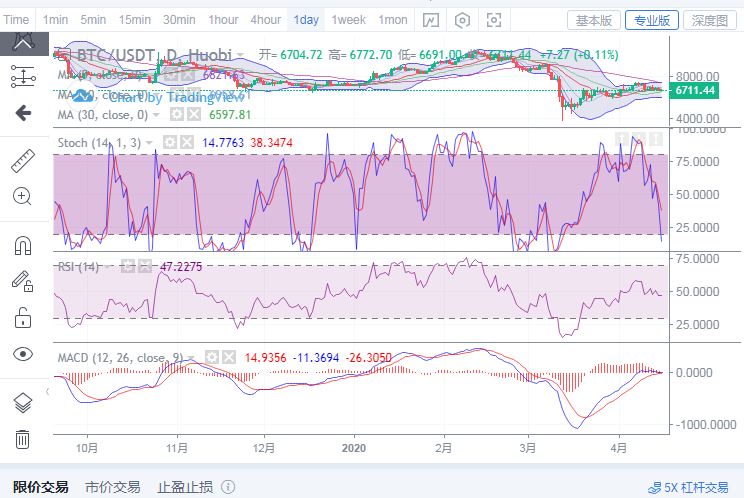Select the pattern drawing tool at sidebar top

coord(23,41)
